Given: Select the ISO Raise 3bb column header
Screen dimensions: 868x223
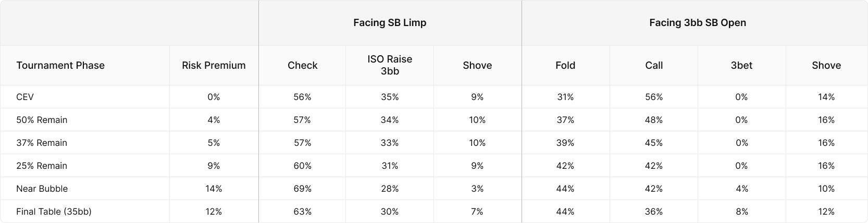Looking at the screenshot, I should click(390, 66).
